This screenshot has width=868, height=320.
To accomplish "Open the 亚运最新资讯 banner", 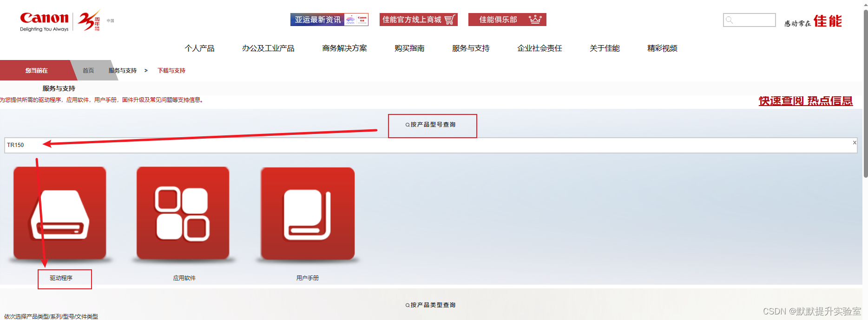I will tap(329, 20).
